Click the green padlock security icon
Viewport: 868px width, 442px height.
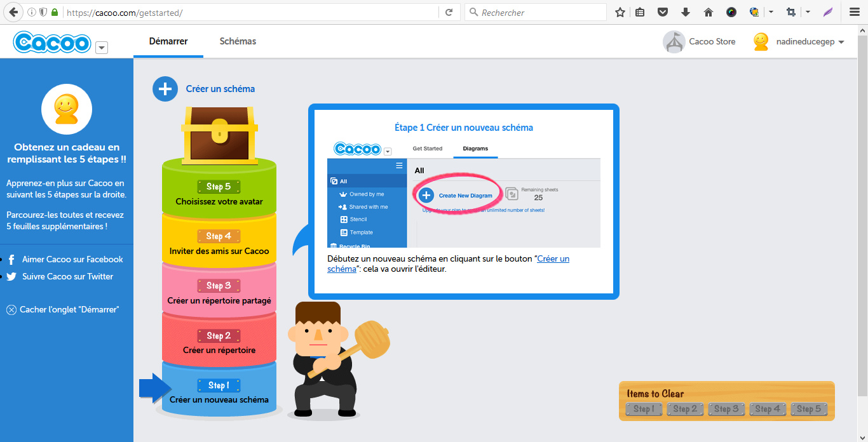[x=55, y=12]
